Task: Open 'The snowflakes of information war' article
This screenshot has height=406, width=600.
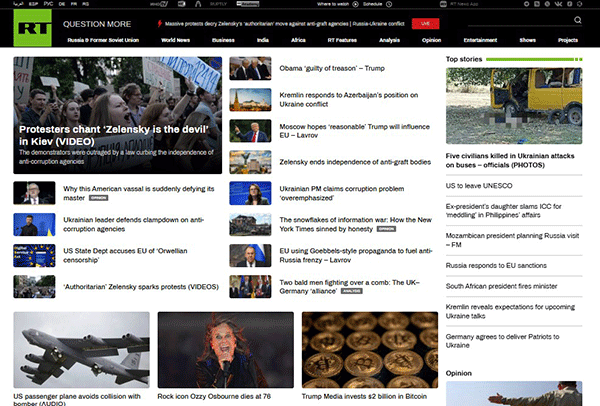Action: [x=355, y=224]
